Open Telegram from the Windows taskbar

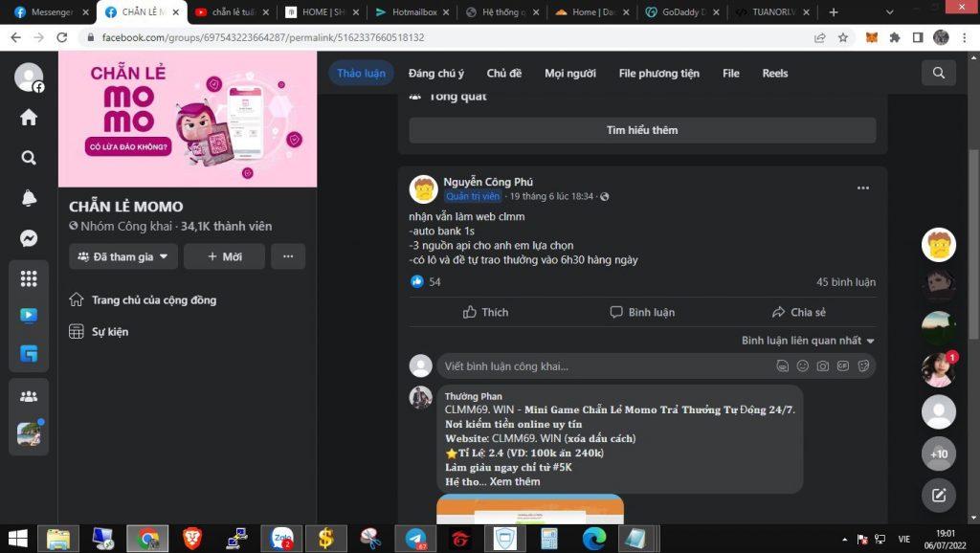pos(415,539)
